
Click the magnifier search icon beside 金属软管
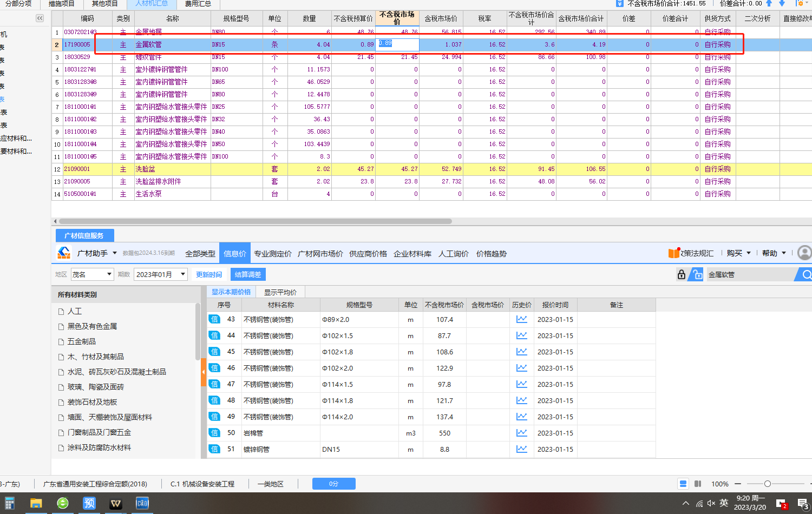point(807,275)
